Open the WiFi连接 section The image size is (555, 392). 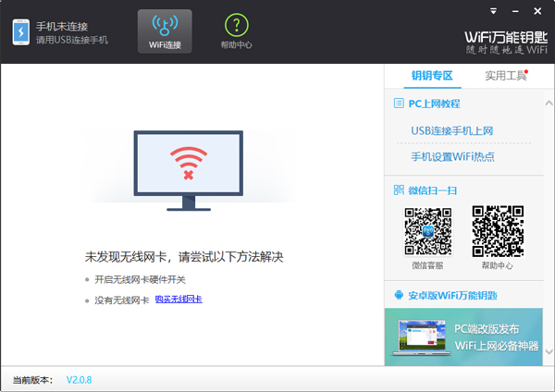coord(165,31)
